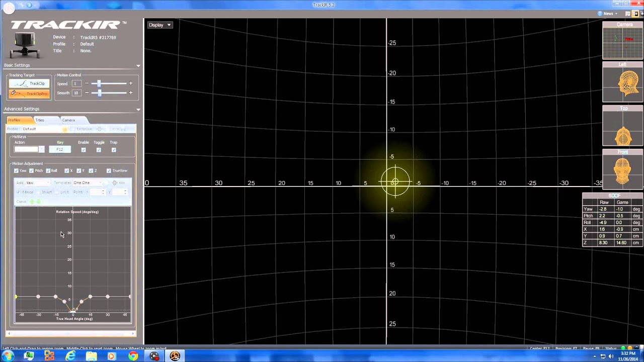
Task: Click the save-layout icon beside News
Action: (628, 14)
